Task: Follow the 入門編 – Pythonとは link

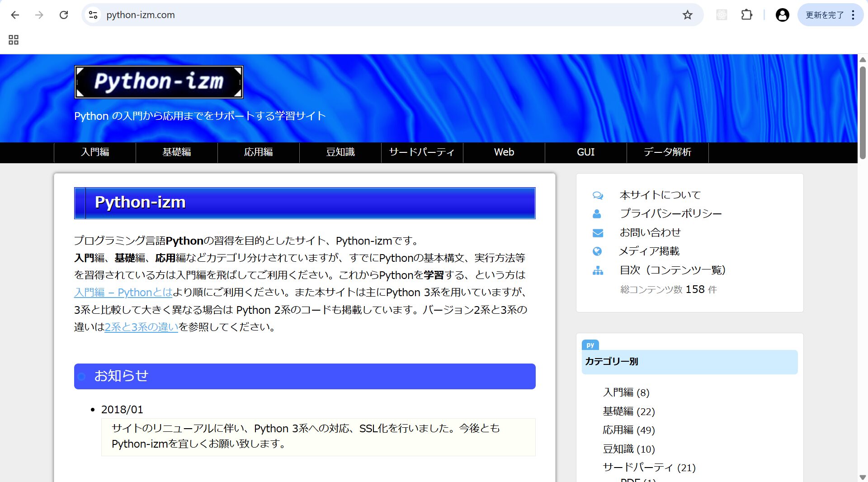Action: pos(123,293)
